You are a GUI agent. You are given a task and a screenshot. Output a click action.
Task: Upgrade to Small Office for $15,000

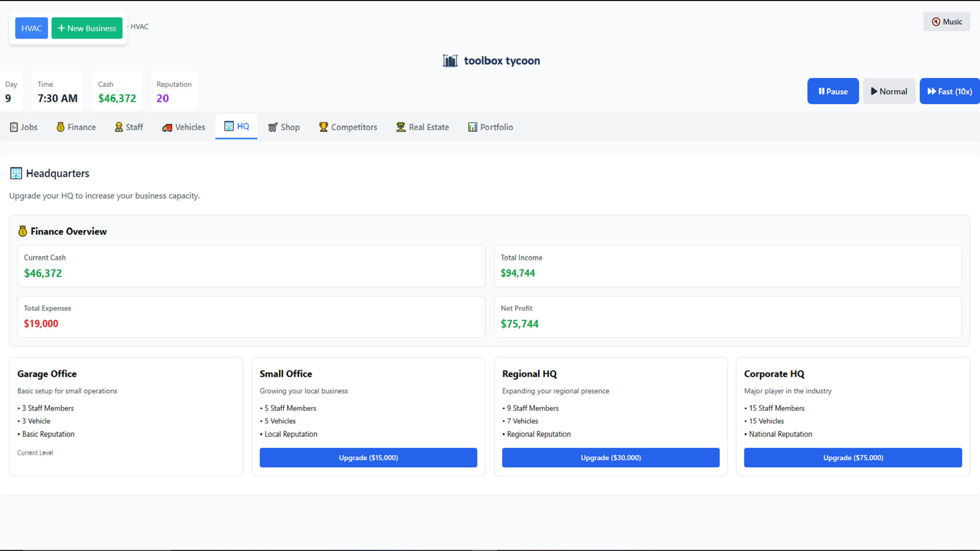[368, 458]
